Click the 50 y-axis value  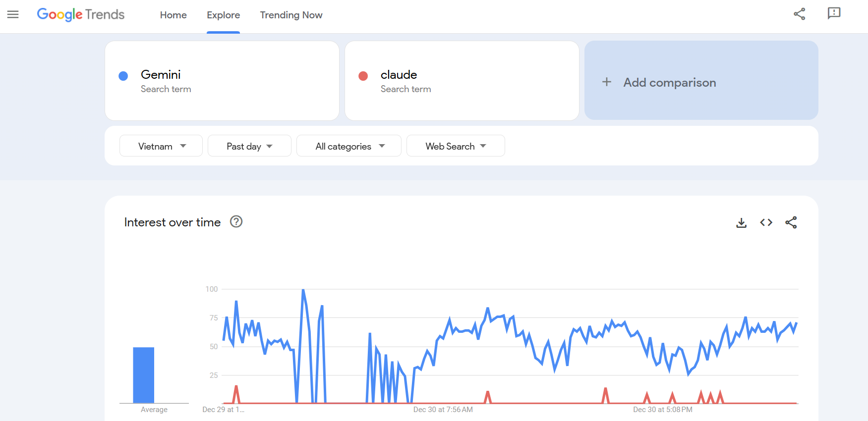pyautogui.click(x=214, y=347)
